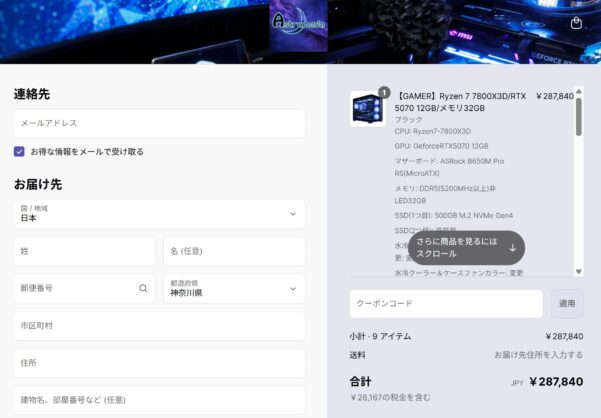Click the down arrow in scroll hint pill
Viewport: 601px width, 418px height.
[x=512, y=248]
